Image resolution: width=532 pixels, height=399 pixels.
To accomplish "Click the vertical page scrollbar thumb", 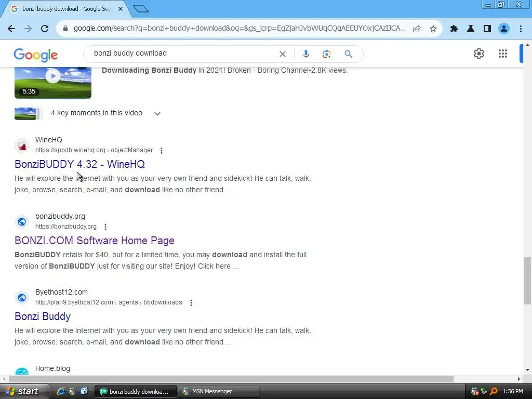I will point(527,281).
